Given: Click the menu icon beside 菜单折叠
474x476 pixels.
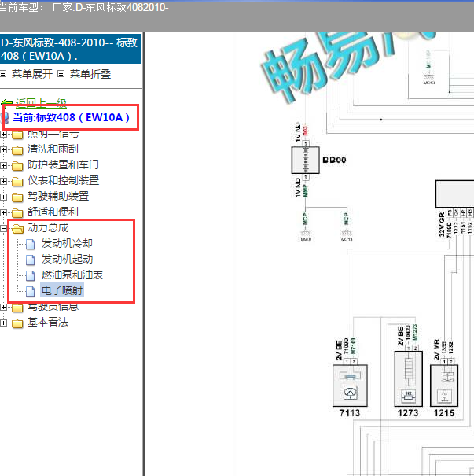Looking at the screenshot, I should [x=61, y=73].
